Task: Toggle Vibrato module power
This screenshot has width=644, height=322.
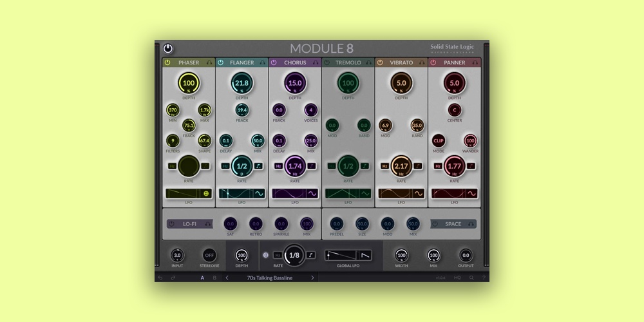Action: [x=380, y=63]
